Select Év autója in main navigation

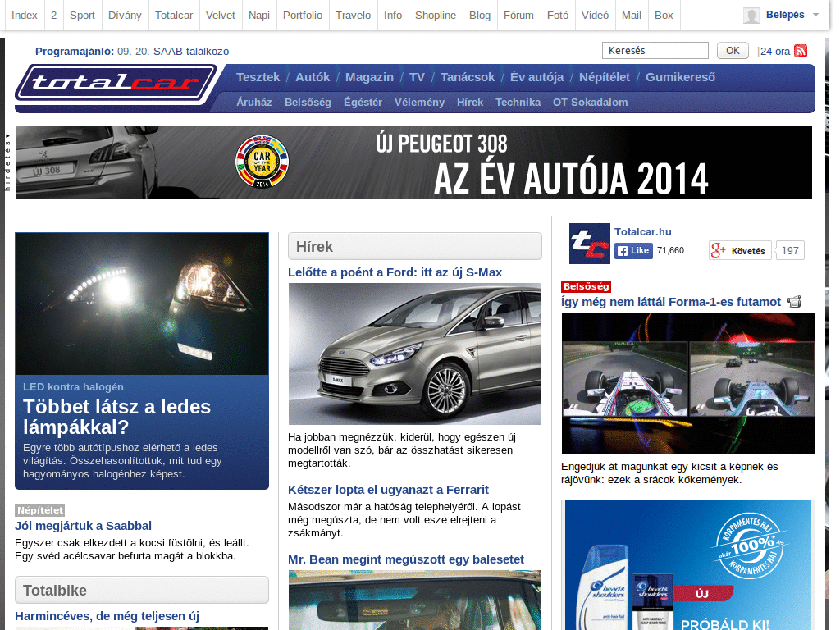536,77
